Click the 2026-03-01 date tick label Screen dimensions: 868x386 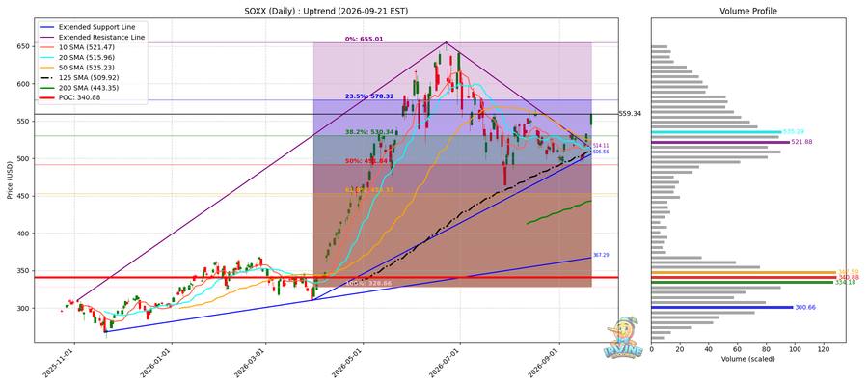pos(250,363)
